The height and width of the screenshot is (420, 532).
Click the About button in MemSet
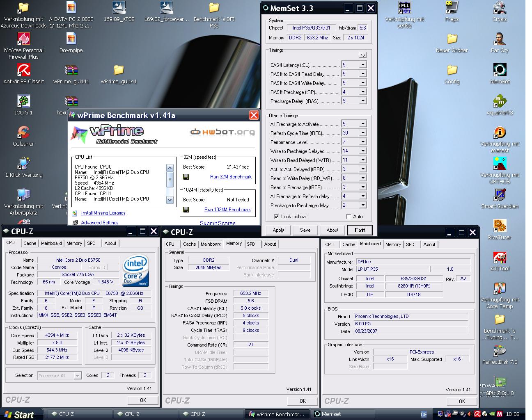point(332,230)
